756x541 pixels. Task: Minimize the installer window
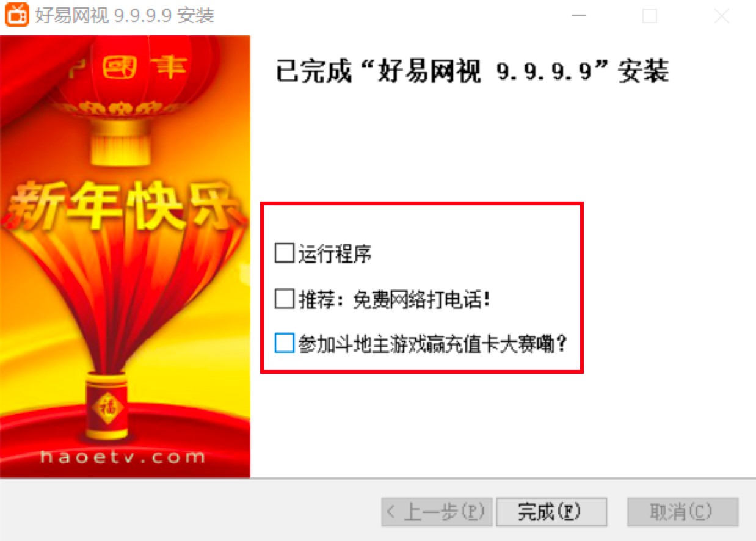click(x=578, y=16)
